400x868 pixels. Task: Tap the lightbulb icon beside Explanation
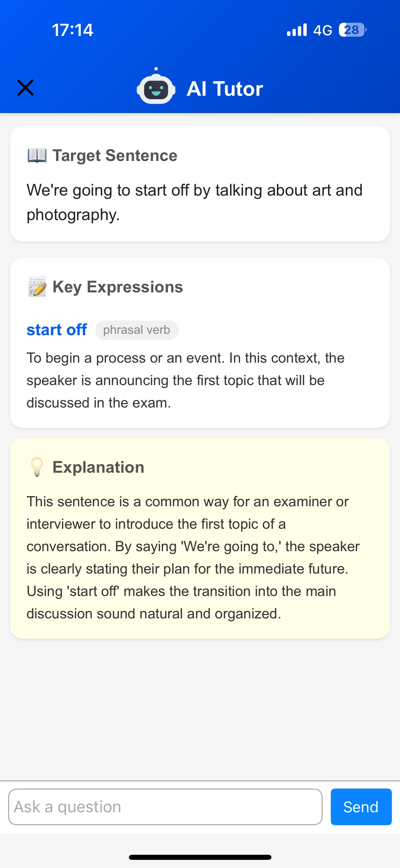click(x=37, y=467)
